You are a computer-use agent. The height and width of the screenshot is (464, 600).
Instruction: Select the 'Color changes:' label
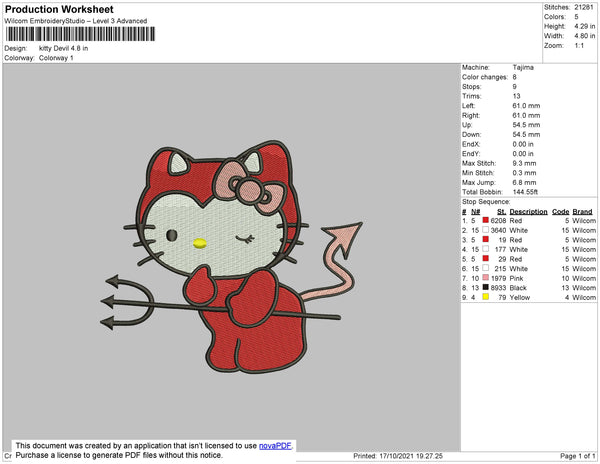(485, 77)
